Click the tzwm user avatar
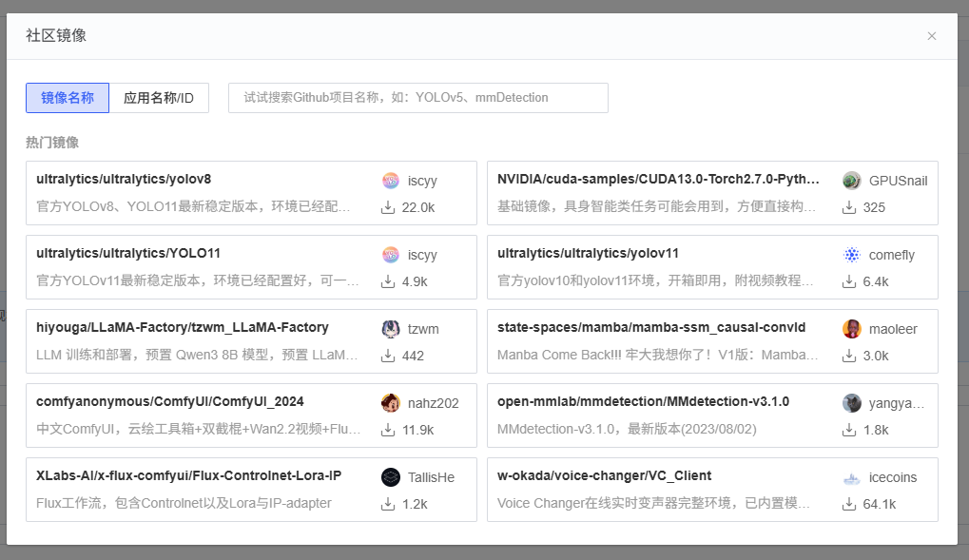This screenshot has height=560, width=969. coord(391,329)
